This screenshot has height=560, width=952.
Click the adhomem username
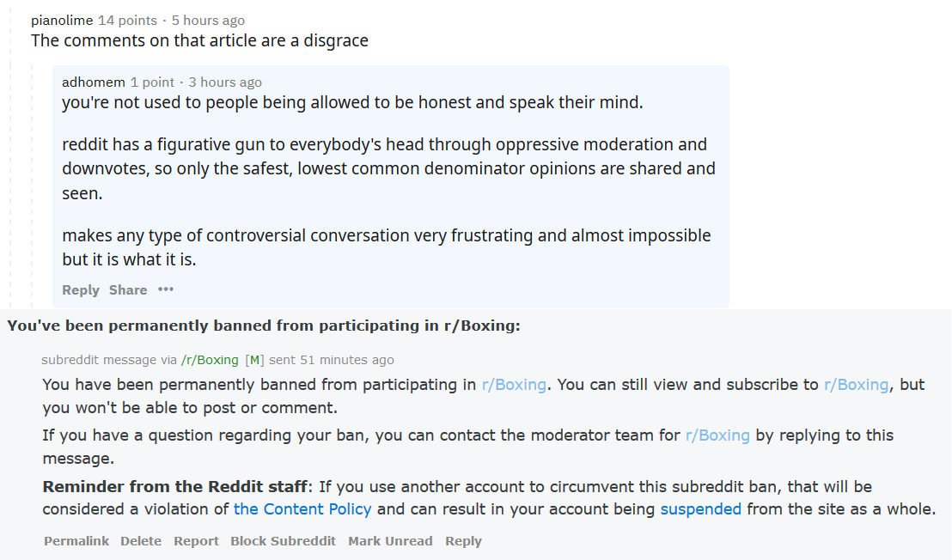point(94,82)
